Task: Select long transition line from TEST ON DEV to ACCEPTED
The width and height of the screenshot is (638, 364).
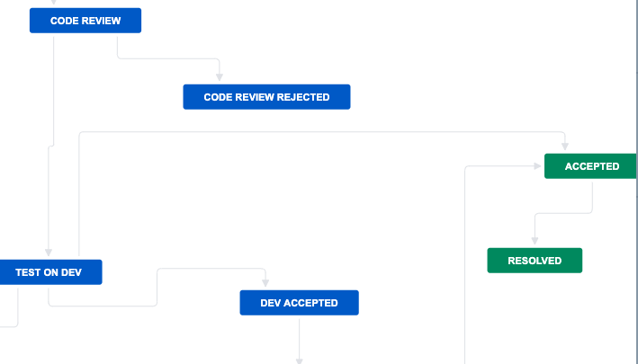Action: coord(321,131)
